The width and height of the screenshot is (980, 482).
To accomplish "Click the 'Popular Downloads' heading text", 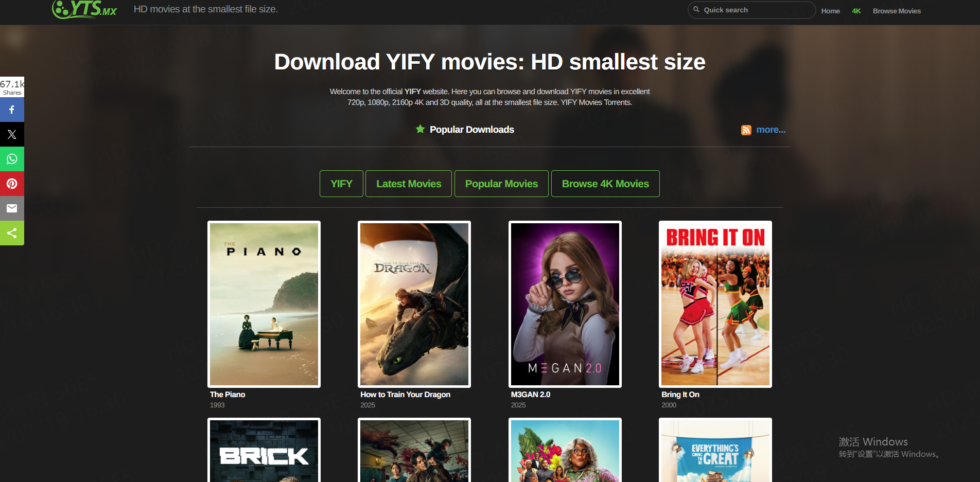I will (x=472, y=130).
